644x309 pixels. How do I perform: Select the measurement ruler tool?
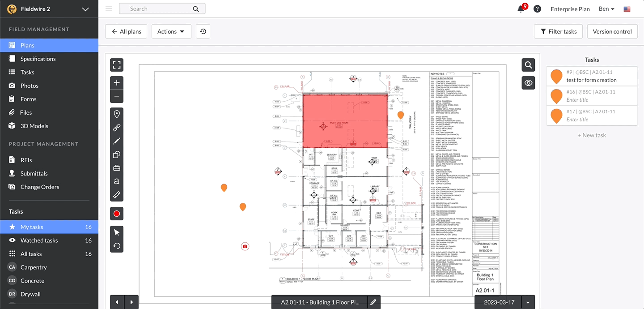[x=116, y=195]
